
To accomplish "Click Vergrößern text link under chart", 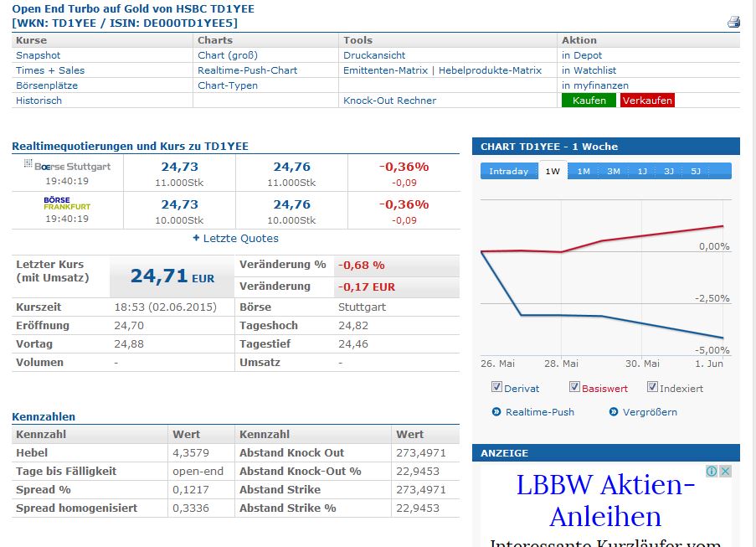I will 650,412.
